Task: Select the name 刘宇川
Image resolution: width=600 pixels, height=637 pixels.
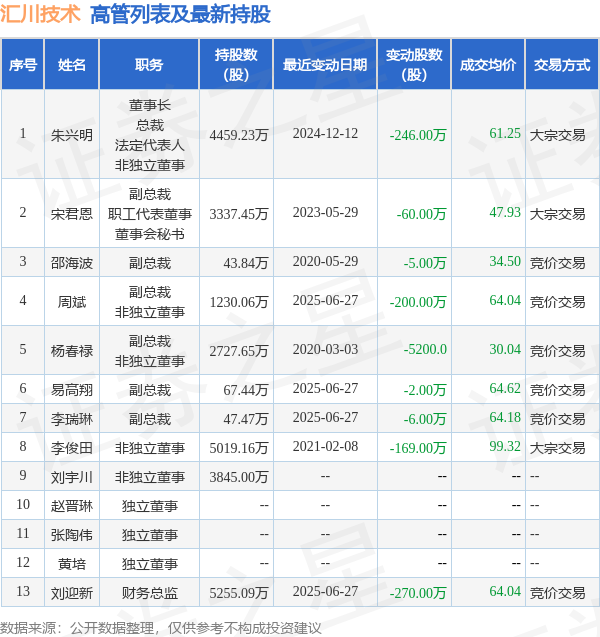Action: tap(71, 477)
